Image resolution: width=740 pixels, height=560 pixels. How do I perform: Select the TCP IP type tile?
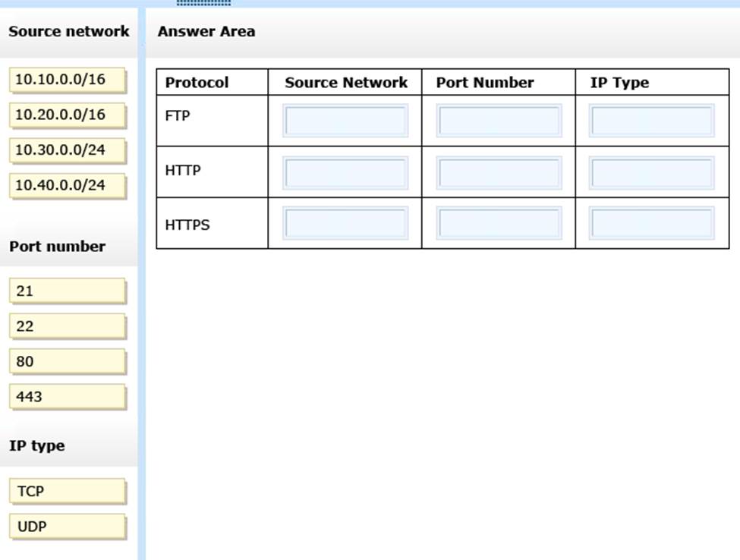point(67,491)
